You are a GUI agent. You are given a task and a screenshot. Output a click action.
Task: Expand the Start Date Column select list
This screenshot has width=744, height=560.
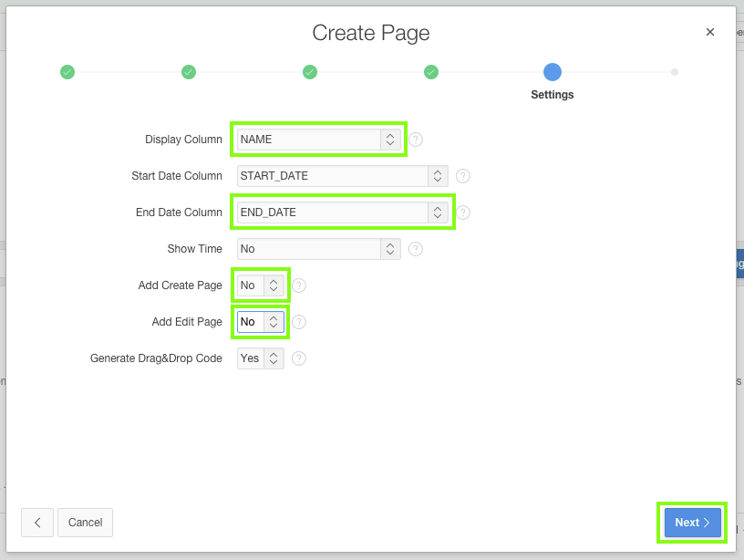tap(342, 176)
